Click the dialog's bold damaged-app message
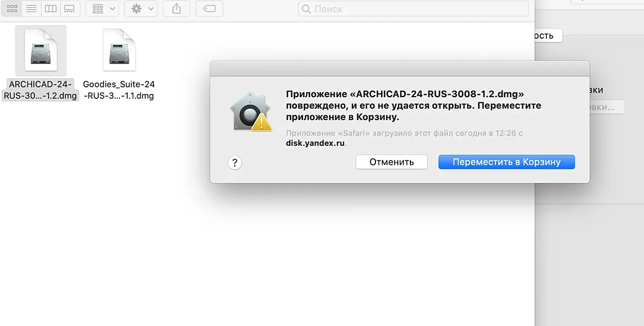 pyautogui.click(x=413, y=105)
